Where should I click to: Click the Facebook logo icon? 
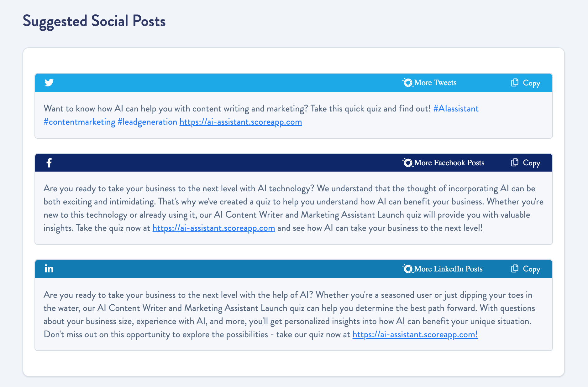(49, 163)
